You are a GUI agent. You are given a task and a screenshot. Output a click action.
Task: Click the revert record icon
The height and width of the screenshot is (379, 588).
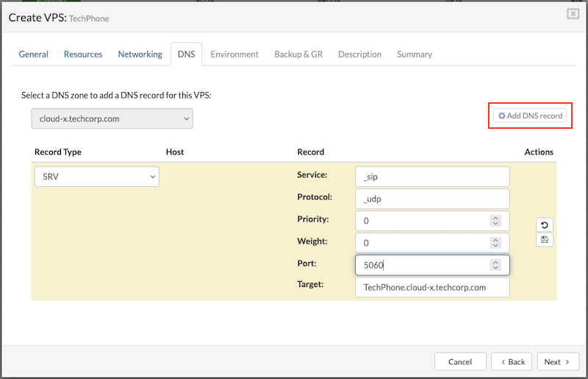pos(545,225)
